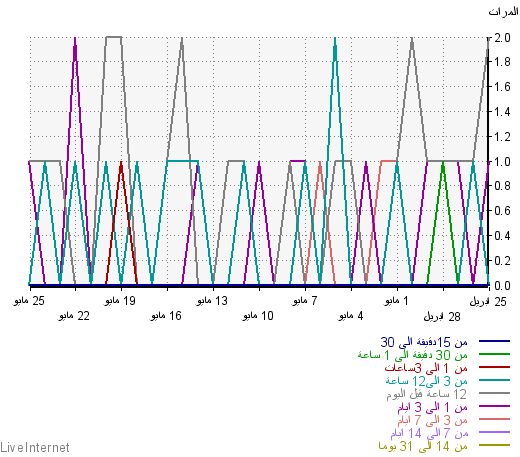Screen dimensions: 520x457
Task: Select legend text '12 ساعة قبل اليوم'
Action: tap(427, 394)
